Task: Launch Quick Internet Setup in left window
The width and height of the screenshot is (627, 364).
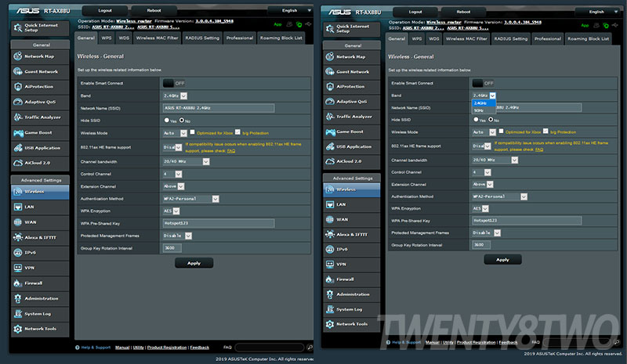Action: point(40,27)
